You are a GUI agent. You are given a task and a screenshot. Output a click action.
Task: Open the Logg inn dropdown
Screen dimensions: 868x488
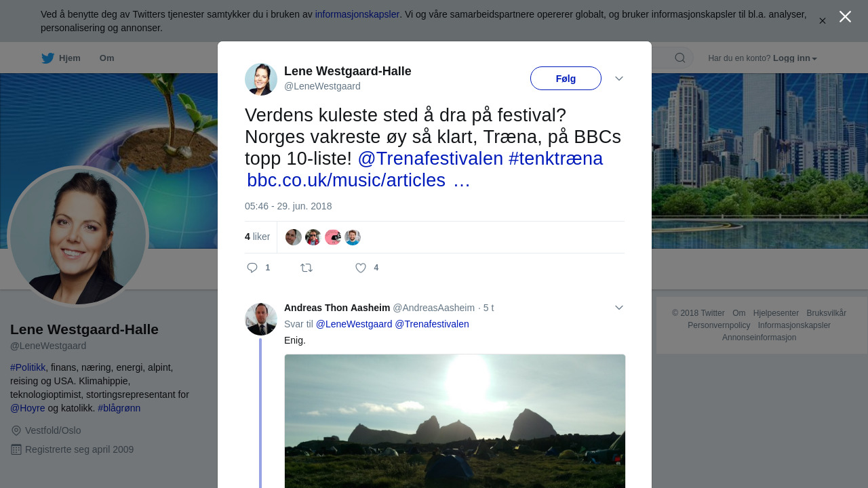pos(795,58)
